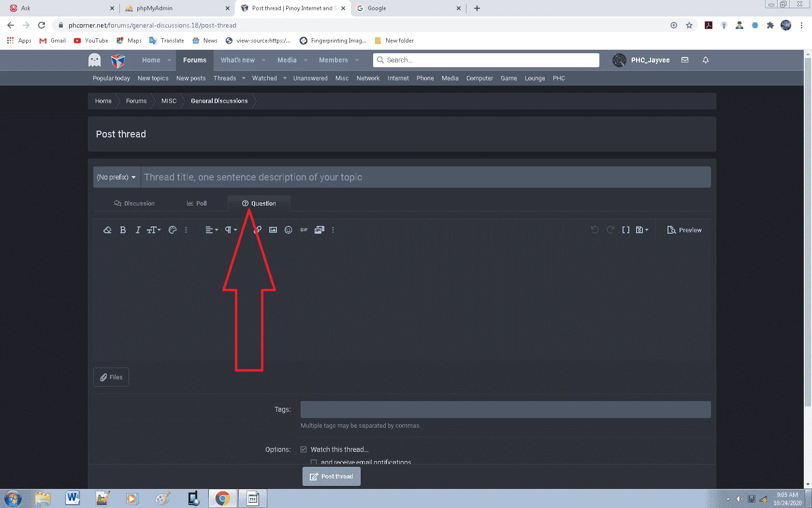Open What's new in the navbar
The image size is (812, 508).
[x=237, y=60]
